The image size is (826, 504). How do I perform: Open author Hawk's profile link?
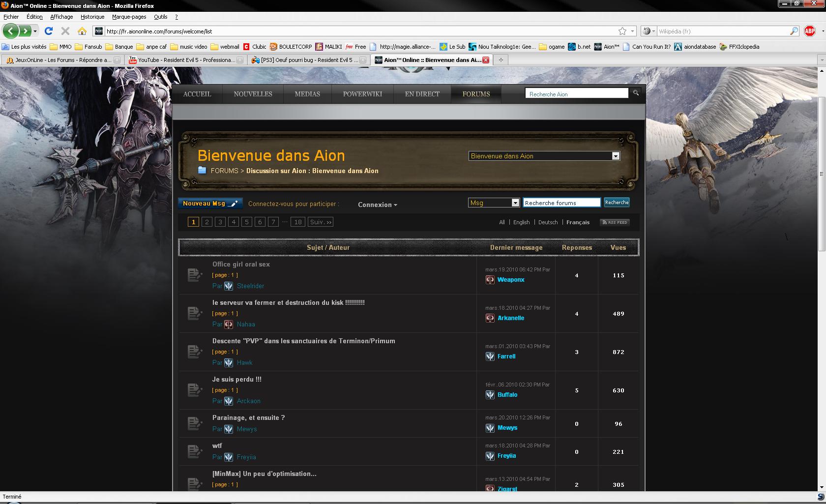[244, 362]
